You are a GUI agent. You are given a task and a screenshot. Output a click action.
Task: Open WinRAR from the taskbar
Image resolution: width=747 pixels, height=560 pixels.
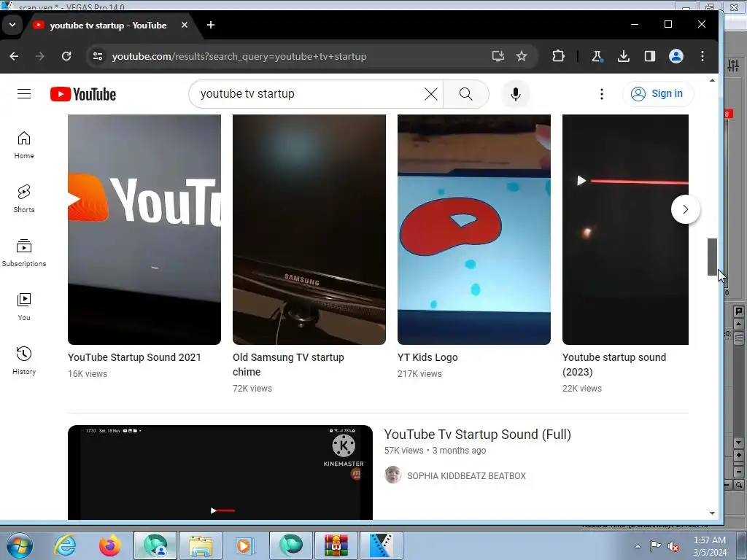click(x=336, y=545)
